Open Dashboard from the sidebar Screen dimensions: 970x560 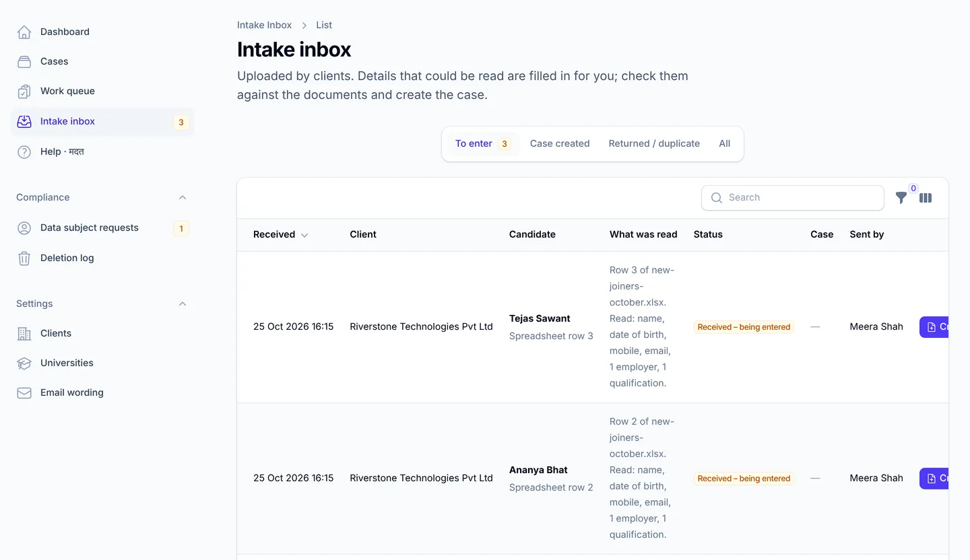pyautogui.click(x=102, y=32)
